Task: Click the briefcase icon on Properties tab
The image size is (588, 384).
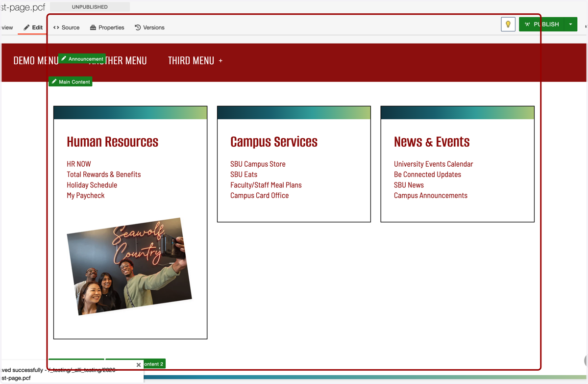Action: coord(93,27)
